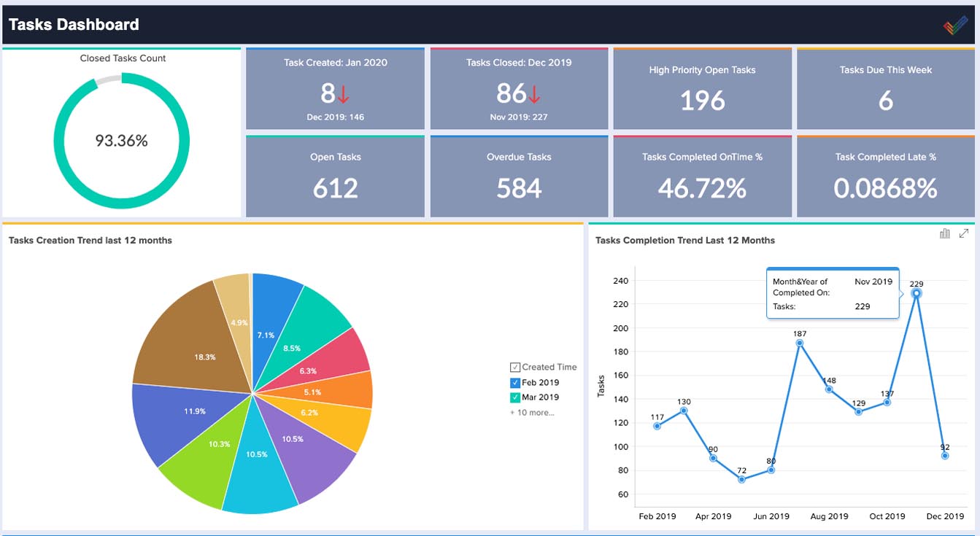Select the 80 data point on line chart
Viewport: 980px width, 536px height.
[x=771, y=470]
